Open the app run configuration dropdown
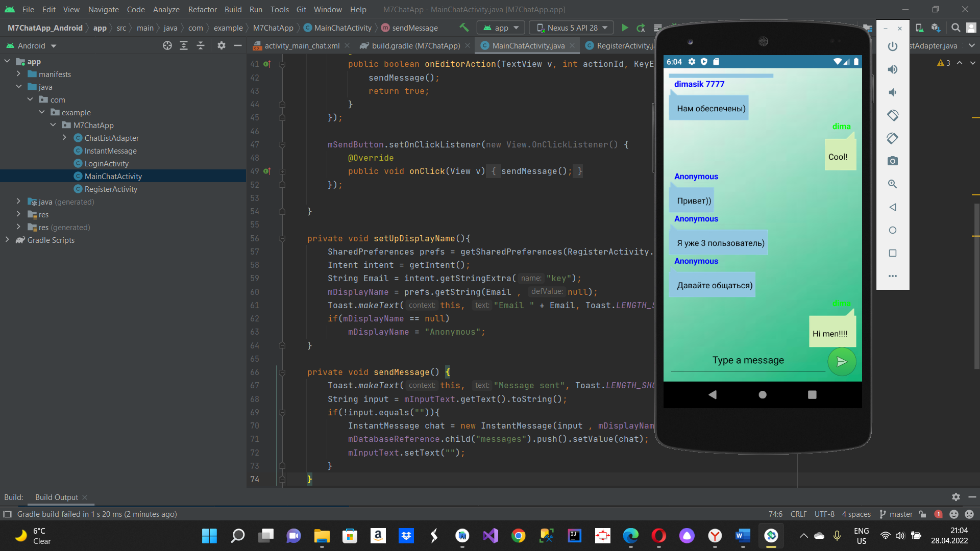Screen dimensions: 980x551 (501, 28)
